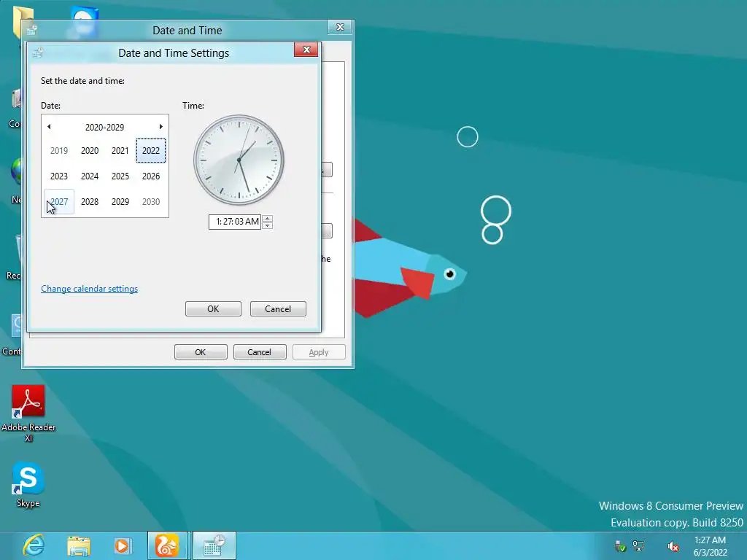Click the 2020-2029 calendar header
The height and width of the screenshot is (560, 747).
(105, 127)
